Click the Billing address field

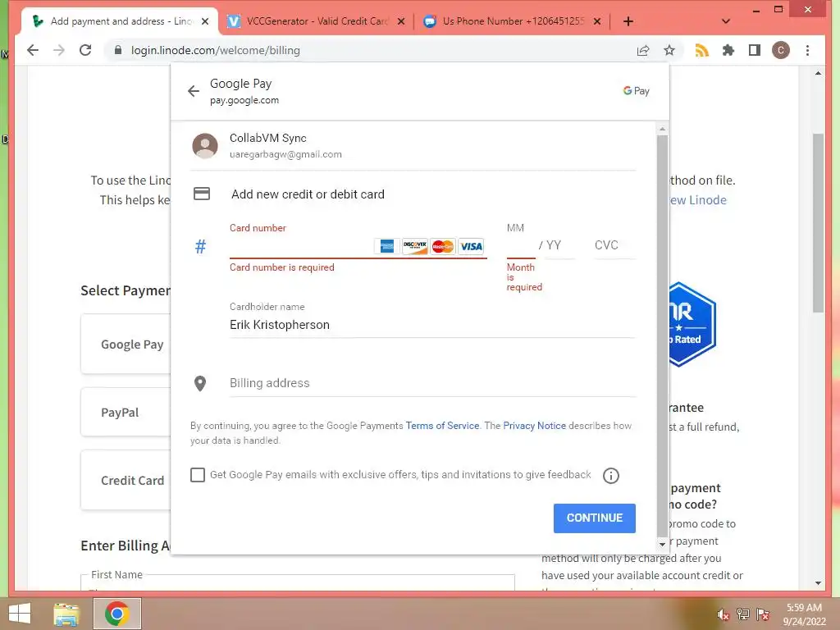432,384
